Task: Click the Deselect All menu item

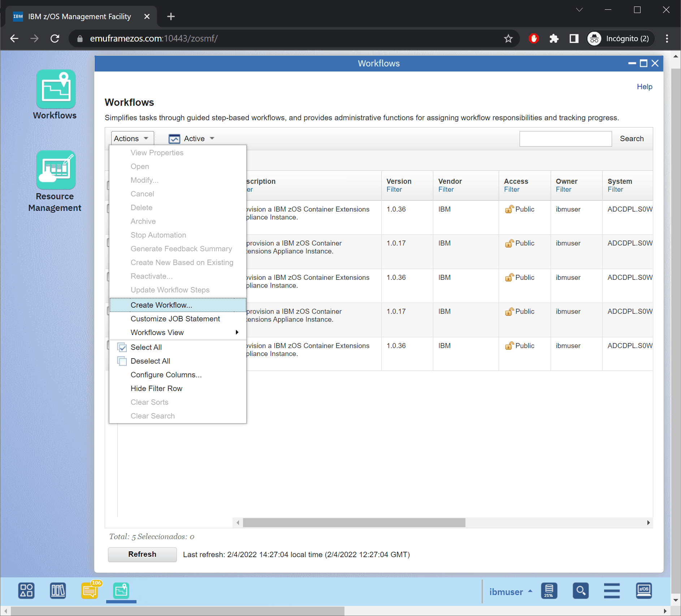Action: pos(150,361)
